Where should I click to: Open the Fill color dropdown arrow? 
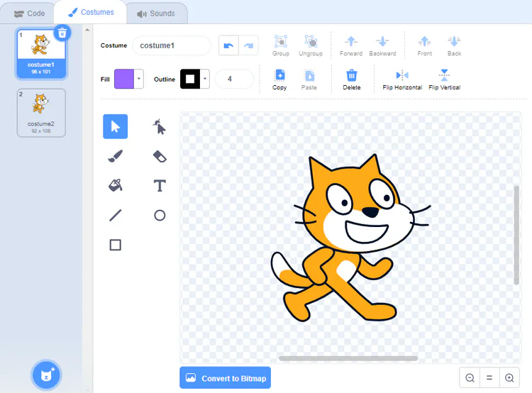pyautogui.click(x=139, y=79)
